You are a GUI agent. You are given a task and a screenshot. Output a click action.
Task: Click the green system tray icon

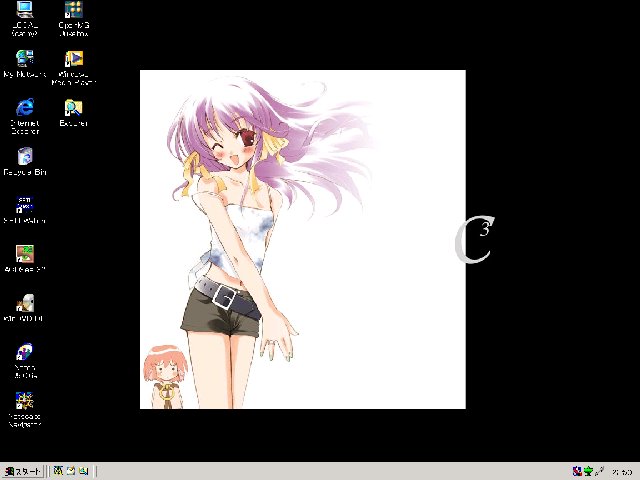[x=589, y=471]
